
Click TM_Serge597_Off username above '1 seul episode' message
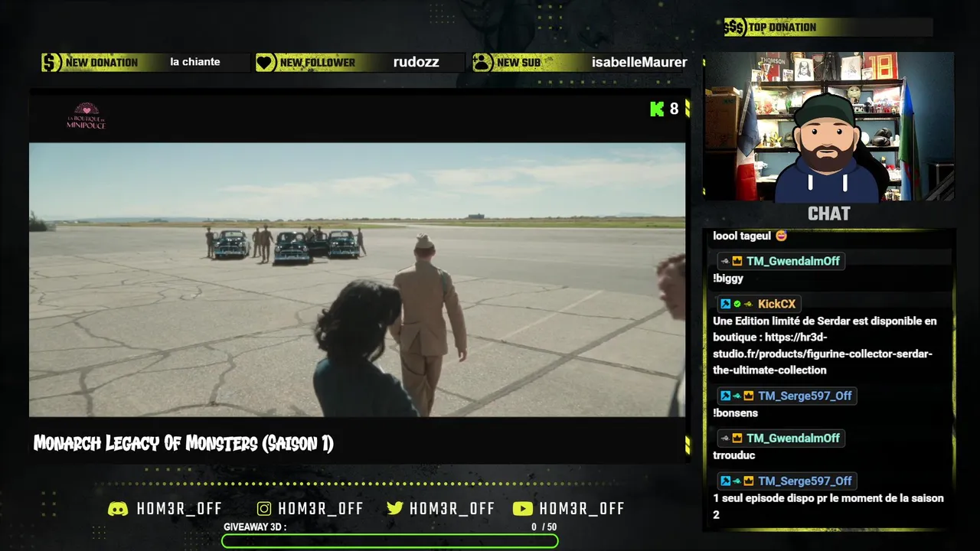click(805, 481)
